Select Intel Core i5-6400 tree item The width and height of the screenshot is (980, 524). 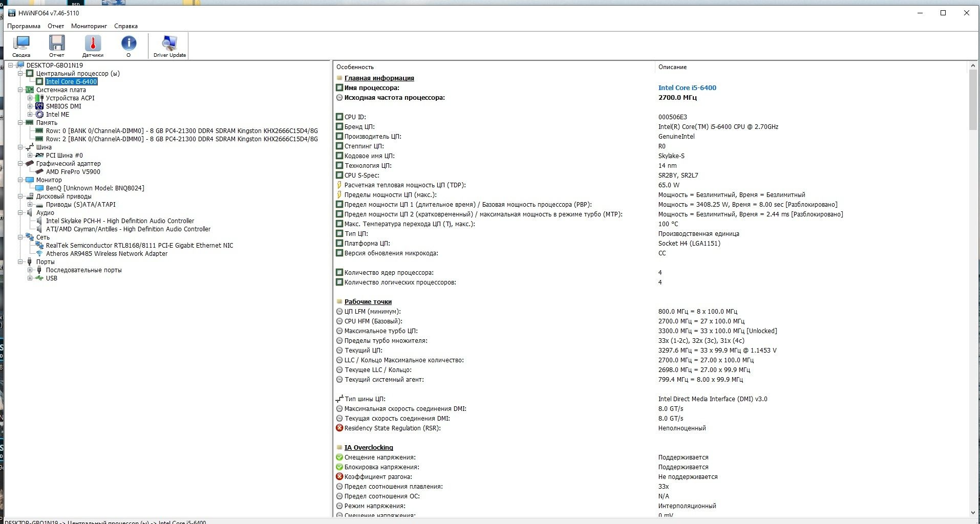(x=71, y=81)
